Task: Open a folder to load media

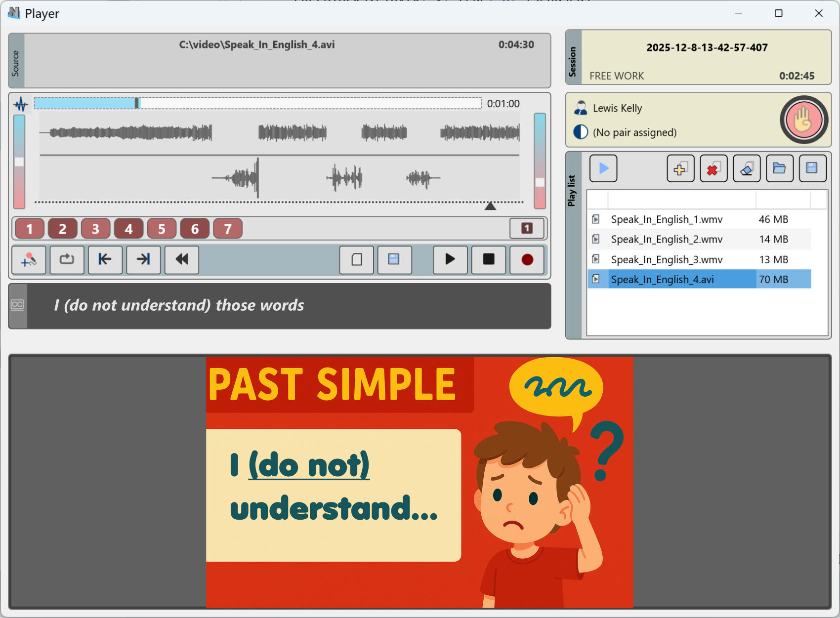Action: coord(780,168)
